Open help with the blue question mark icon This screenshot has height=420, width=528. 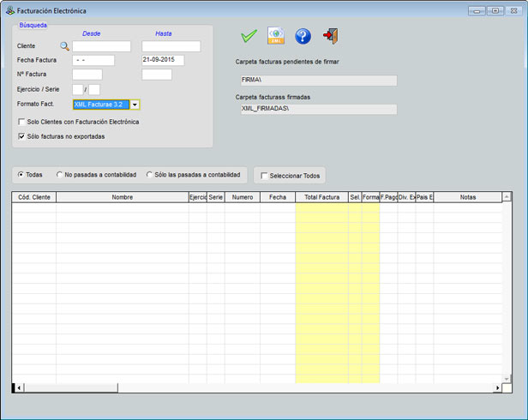[303, 36]
